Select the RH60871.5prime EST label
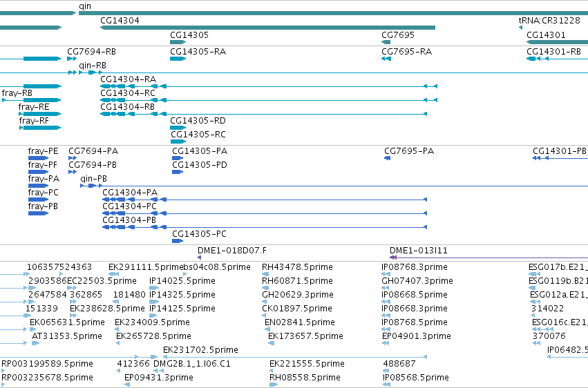The height and width of the screenshot is (388, 588). [297, 281]
